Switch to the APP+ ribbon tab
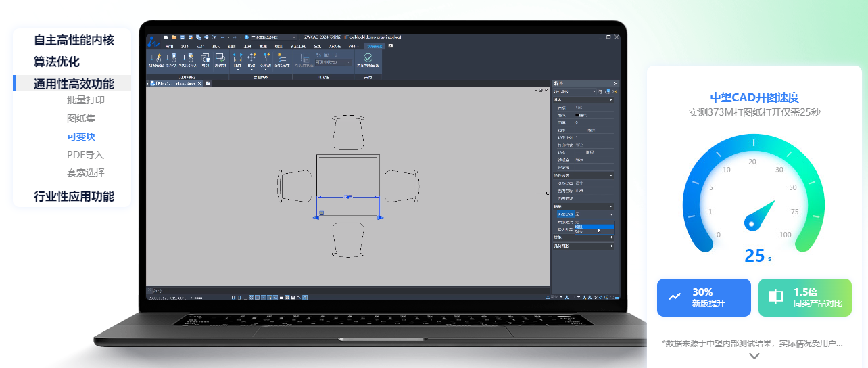The width and height of the screenshot is (868, 368). 354,46
